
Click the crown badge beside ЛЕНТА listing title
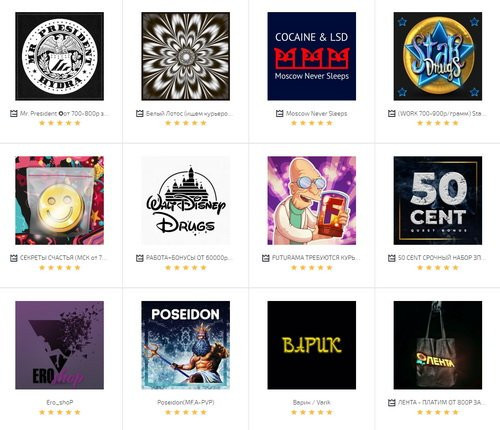coord(392,403)
